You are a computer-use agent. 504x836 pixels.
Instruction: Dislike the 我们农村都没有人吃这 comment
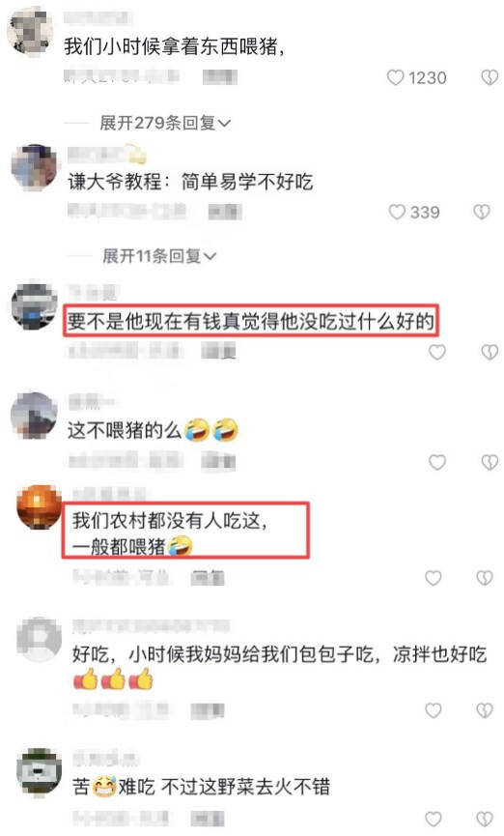pyautogui.click(x=485, y=578)
